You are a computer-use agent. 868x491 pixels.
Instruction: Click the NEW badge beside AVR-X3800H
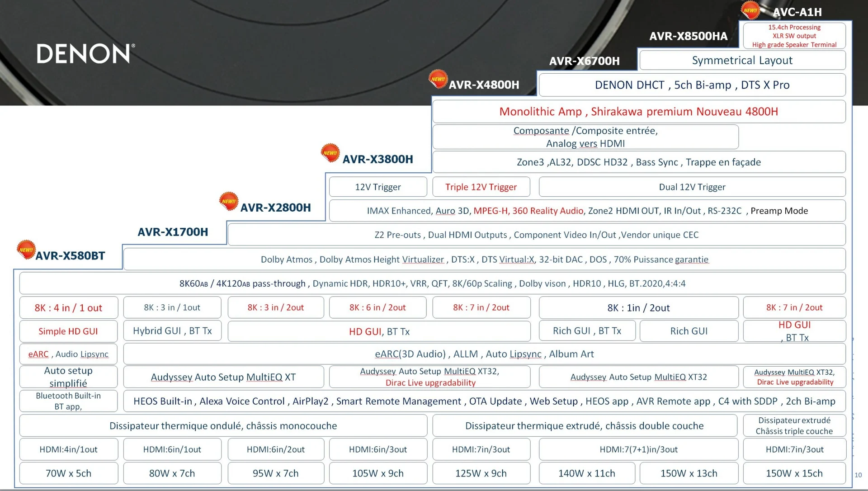(330, 153)
